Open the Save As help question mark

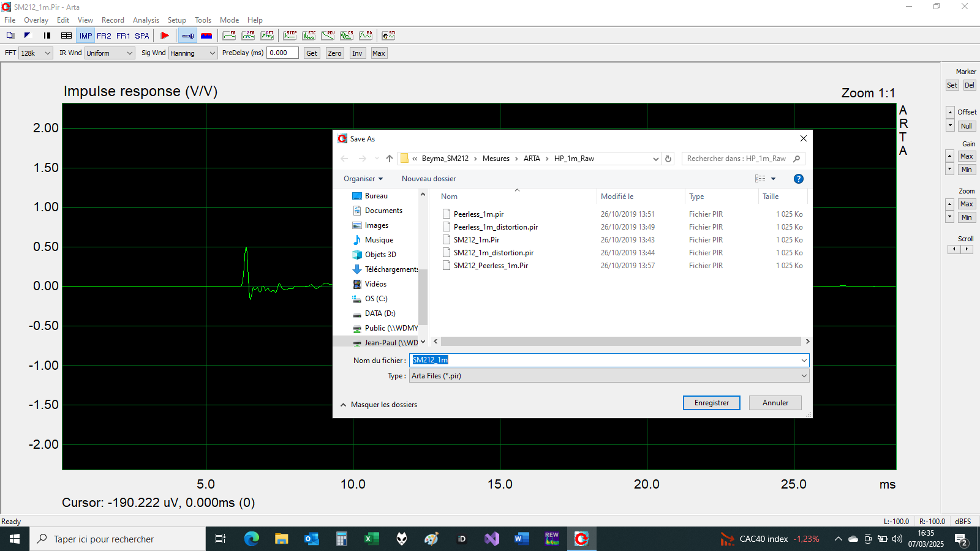click(x=798, y=179)
